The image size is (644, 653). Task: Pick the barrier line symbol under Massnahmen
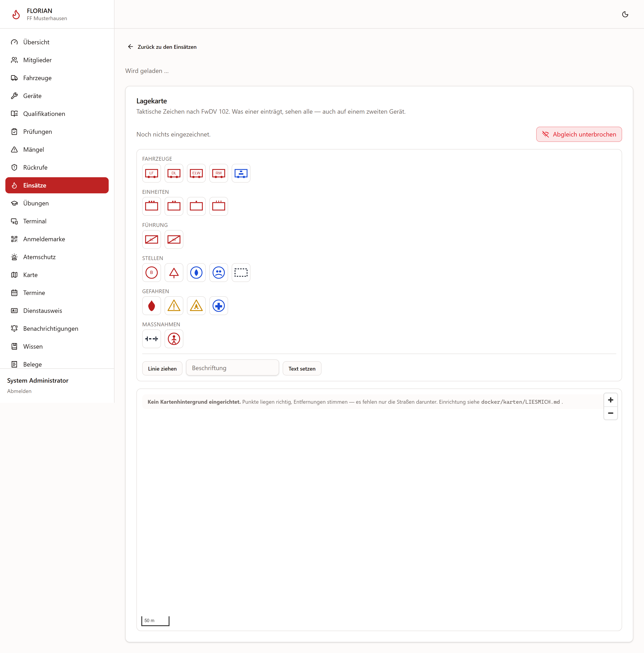pos(151,339)
